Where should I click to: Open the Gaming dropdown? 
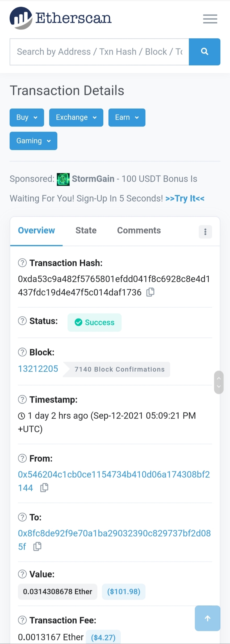pos(34,141)
